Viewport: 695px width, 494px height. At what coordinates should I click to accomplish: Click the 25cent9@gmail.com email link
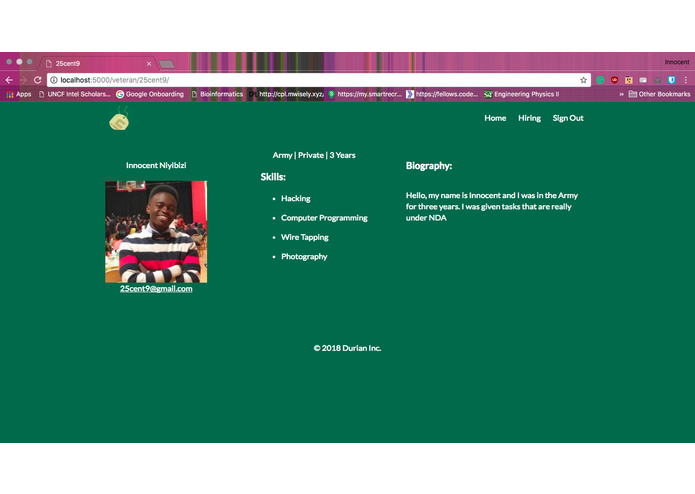click(156, 289)
